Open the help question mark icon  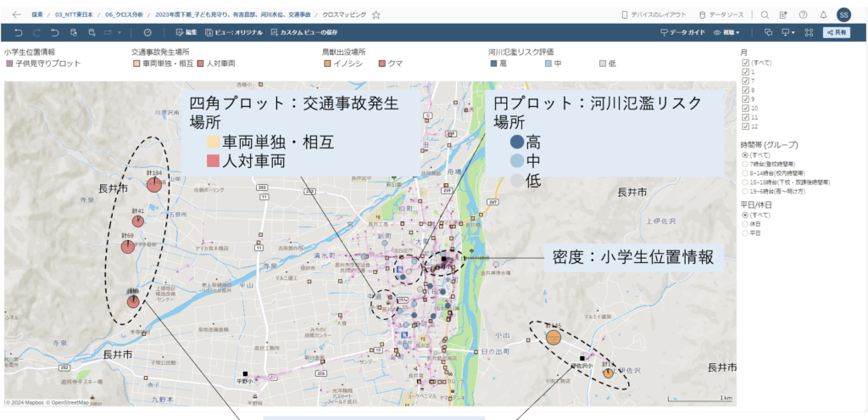[803, 14]
